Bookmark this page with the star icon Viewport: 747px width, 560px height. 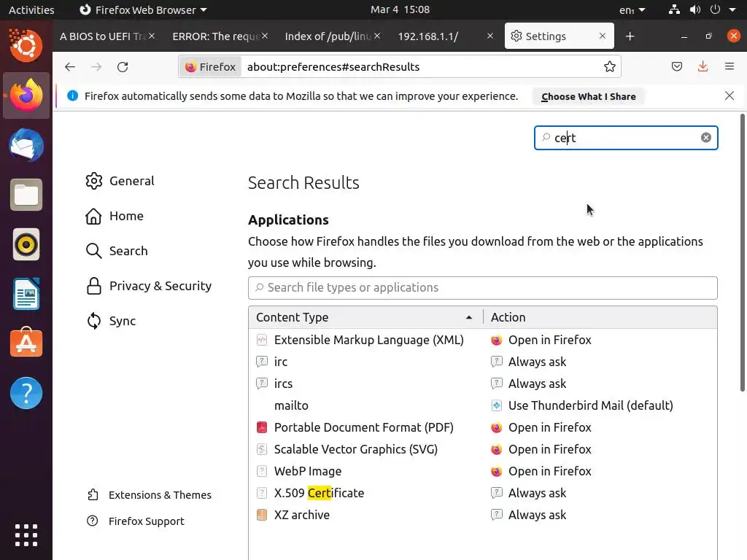pos(610,67)
